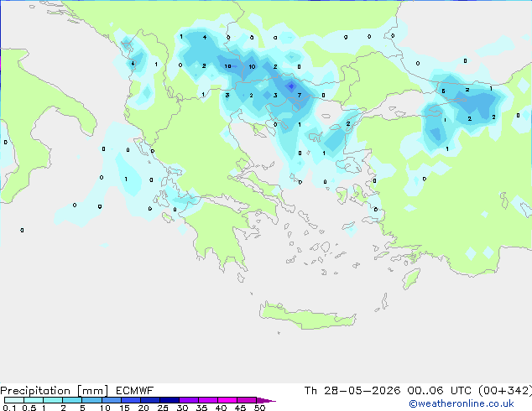532x411 pixels.
Task: Click the '45' legend scale label
Action: coord(240,408)
